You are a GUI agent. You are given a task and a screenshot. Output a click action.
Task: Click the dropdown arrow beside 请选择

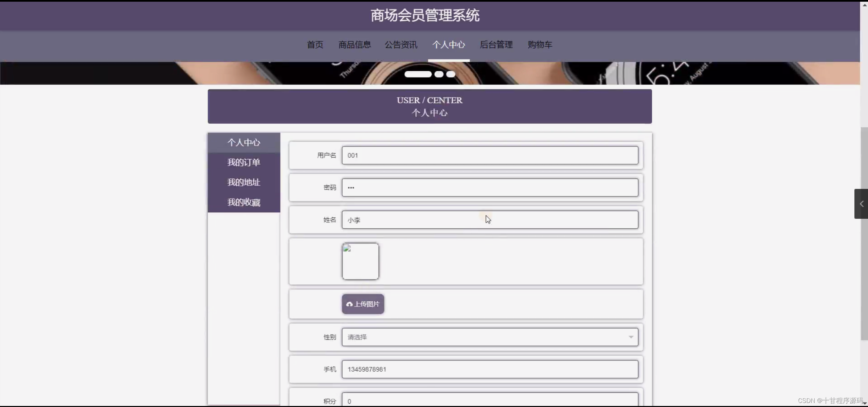(x=631, y=337)
